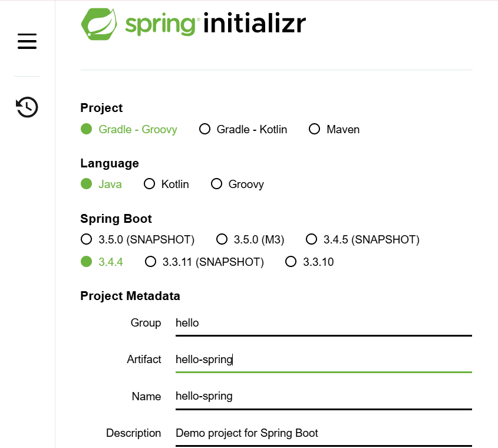
Task: Choose Java as the language
Action: pos(101,184)
